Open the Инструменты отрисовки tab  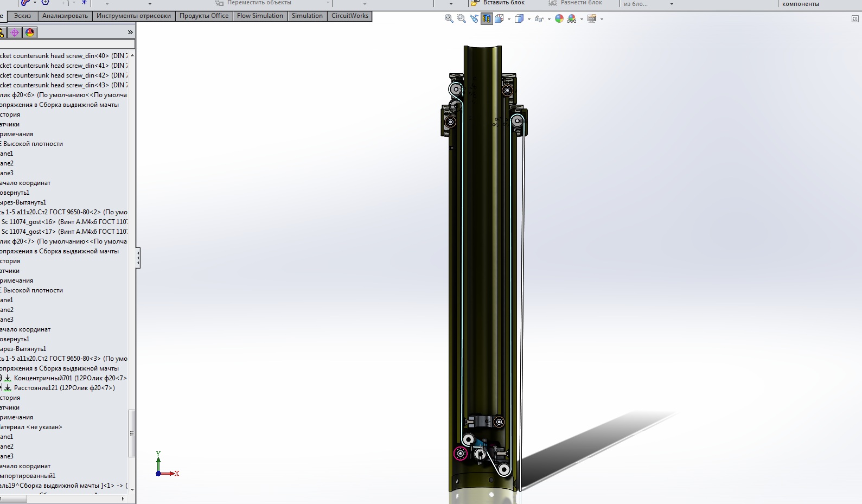coord(133,16)
